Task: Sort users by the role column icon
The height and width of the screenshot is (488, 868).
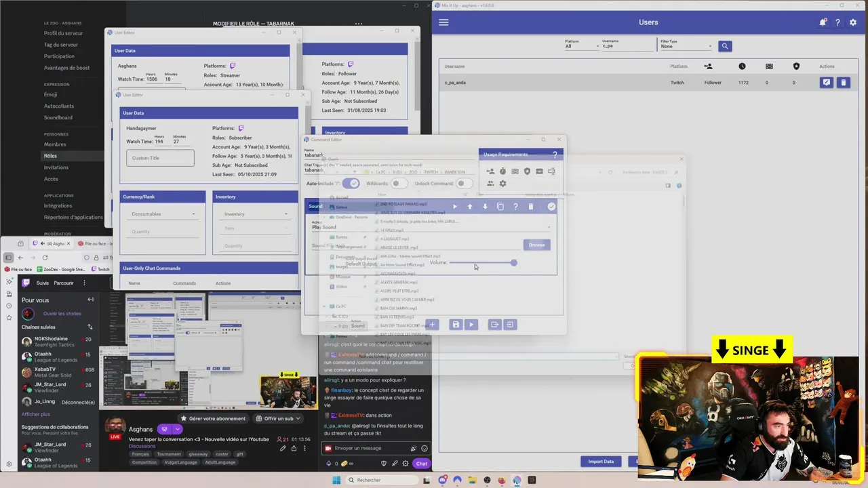Action: pos(708,66)
